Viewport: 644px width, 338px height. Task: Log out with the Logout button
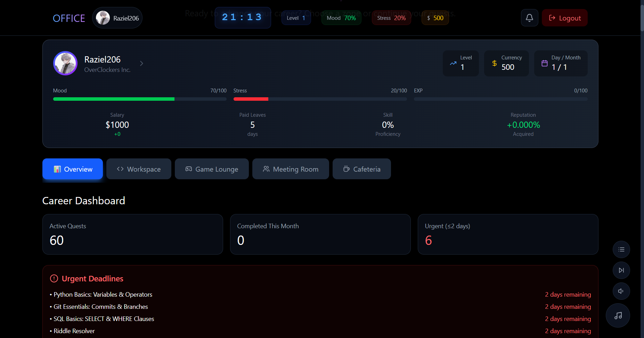565,18
